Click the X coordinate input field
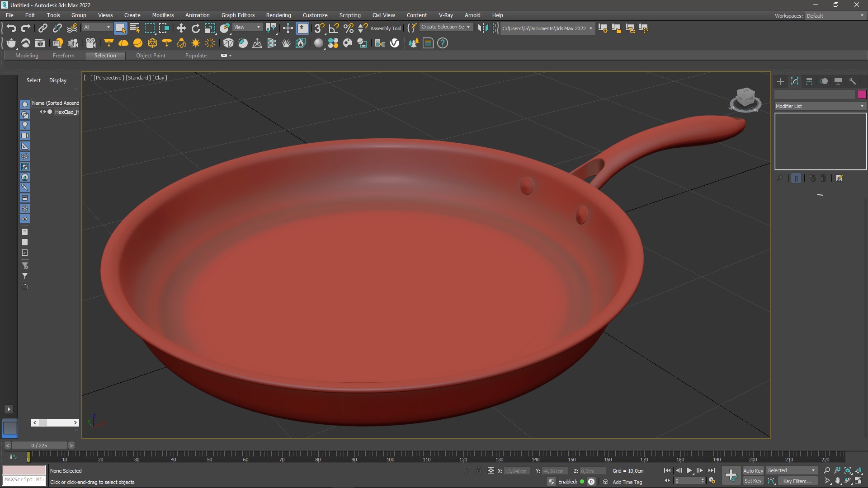The image size is (868, 488). 516,471
